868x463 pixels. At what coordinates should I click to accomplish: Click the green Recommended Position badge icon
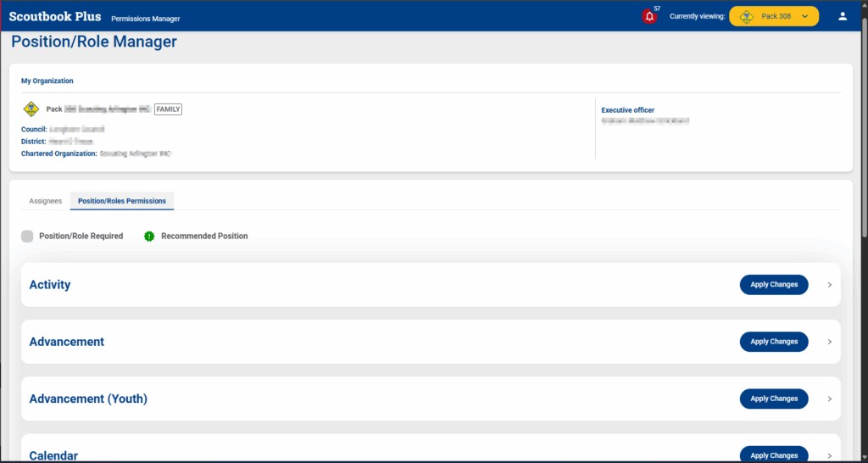[x=150, y=236]
